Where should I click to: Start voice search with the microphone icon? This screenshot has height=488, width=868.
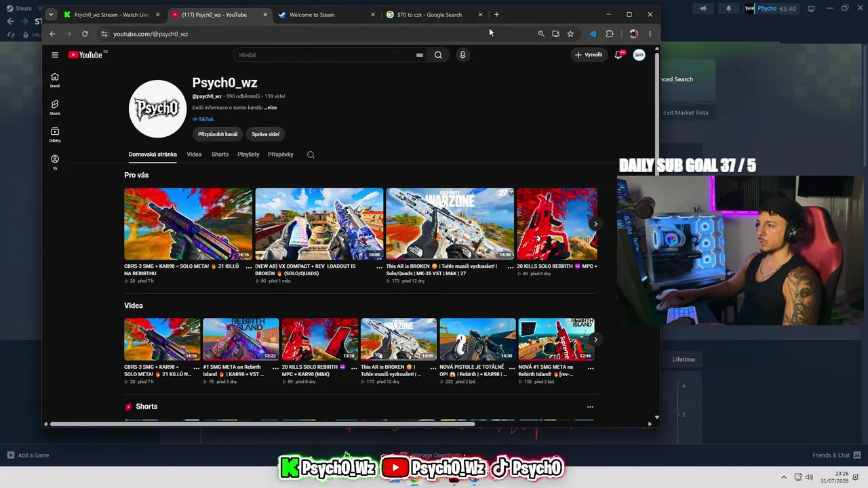462,55
